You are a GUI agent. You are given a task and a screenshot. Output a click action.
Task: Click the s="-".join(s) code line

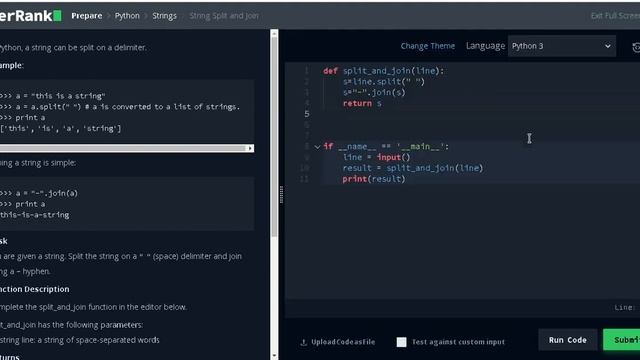tap(374, 93)
